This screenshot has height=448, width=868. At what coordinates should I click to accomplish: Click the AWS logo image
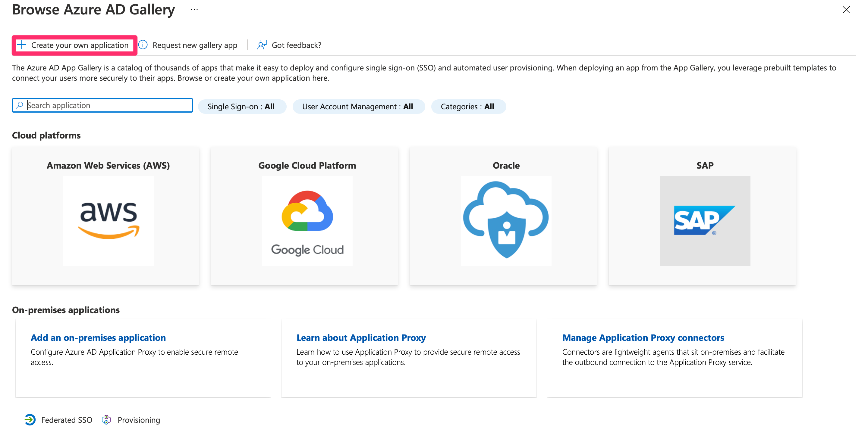click(x=108, y=221)
